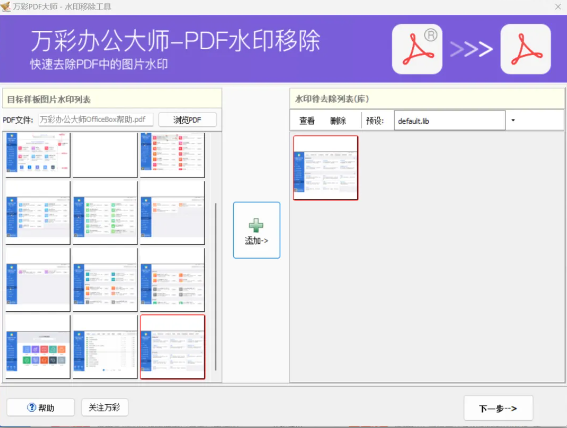Select thumbnail with colorful app tiles grid
567x428 pixels.
(x=38, y=347)
